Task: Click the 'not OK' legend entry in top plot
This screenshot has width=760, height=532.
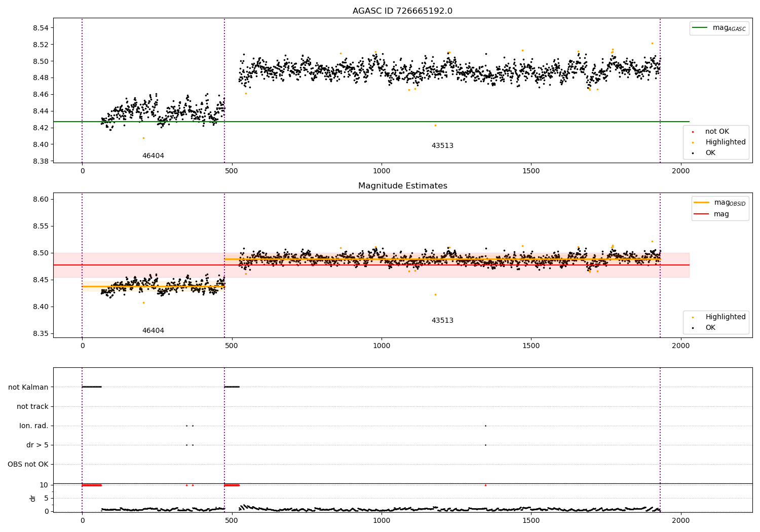Action: click(717, 132)
